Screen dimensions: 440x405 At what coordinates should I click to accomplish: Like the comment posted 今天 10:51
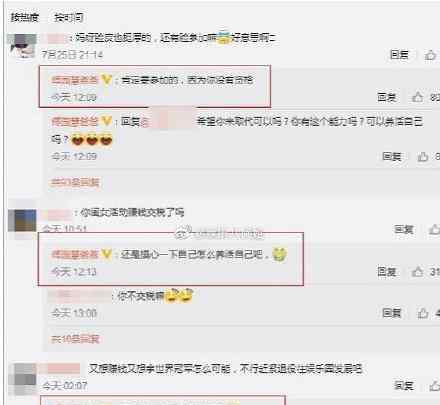(434, 229)
